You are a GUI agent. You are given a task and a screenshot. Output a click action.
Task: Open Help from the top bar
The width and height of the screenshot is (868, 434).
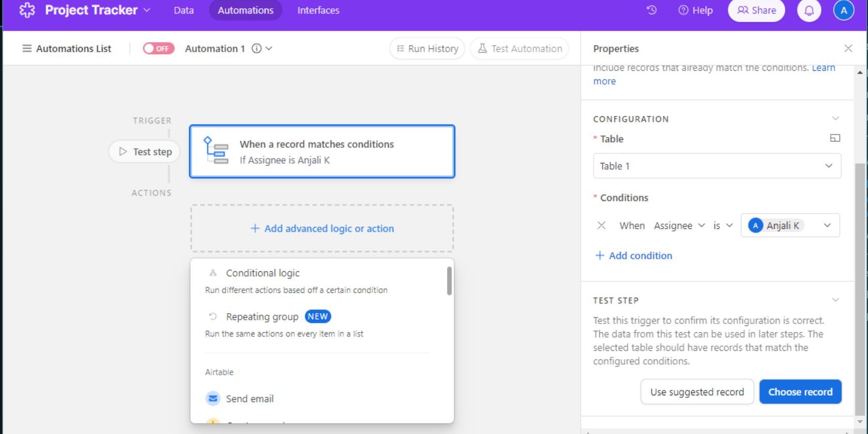pos(695,10)
